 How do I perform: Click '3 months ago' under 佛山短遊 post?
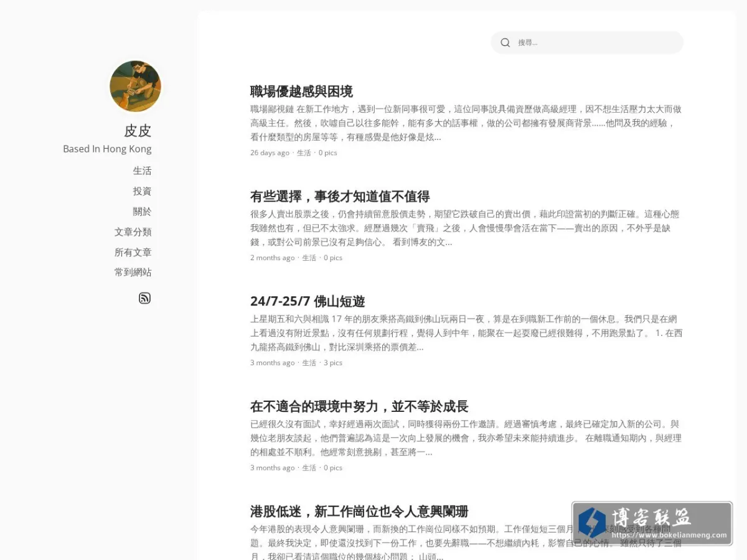272,363
